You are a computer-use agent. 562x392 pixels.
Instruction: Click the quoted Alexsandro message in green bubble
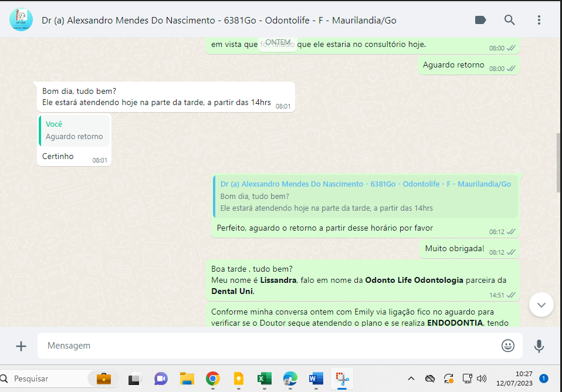coord(365,196)
